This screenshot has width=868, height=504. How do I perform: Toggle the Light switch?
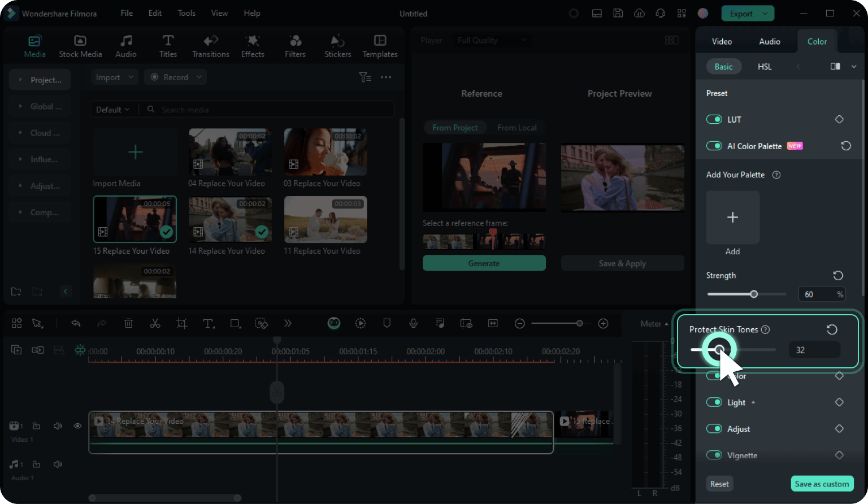click(x=714, y=402)
